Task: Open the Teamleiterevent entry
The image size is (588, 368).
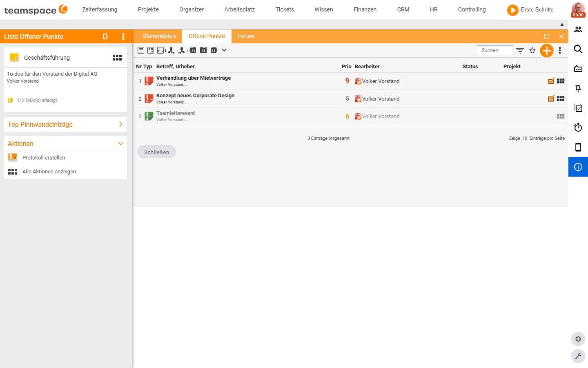Action: (x=176, y=113)
